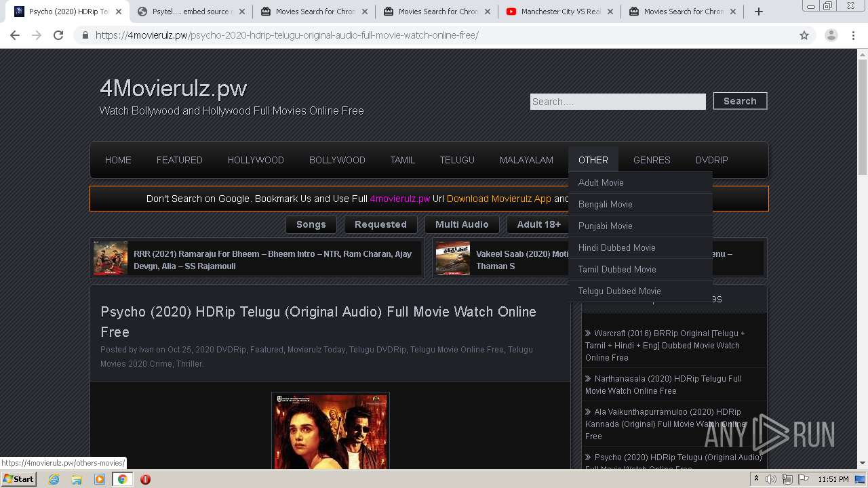The image size is (868, 488).
Task: Open the TELUGU menu item
Action: [x=457, y=160]
